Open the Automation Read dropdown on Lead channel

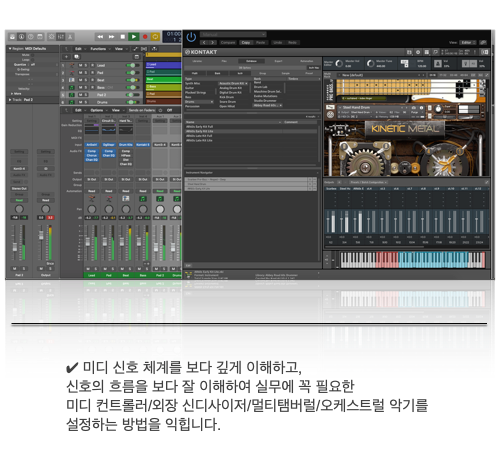pos(92,191)
